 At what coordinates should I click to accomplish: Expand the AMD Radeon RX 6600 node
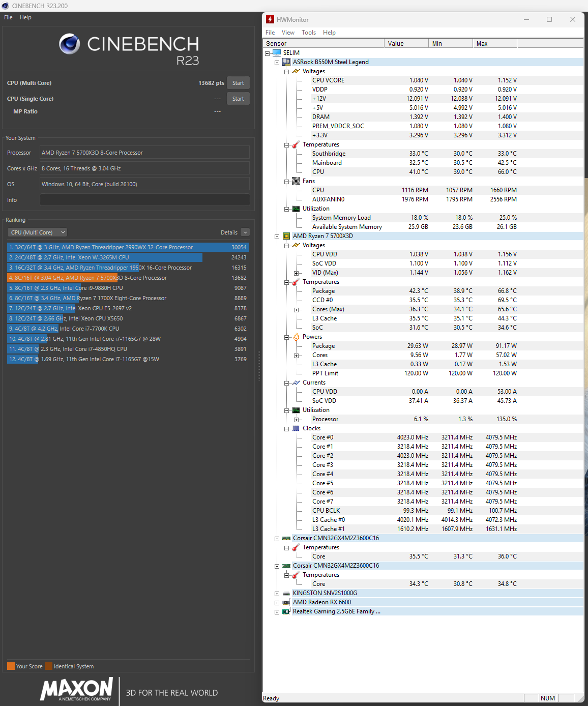[277, 603]
